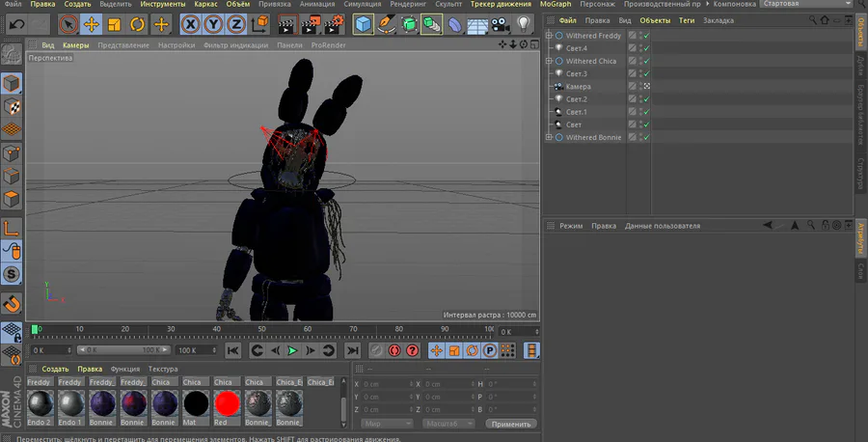
Task: Toggle Z axis lock
Action: [x=236, y=24]
